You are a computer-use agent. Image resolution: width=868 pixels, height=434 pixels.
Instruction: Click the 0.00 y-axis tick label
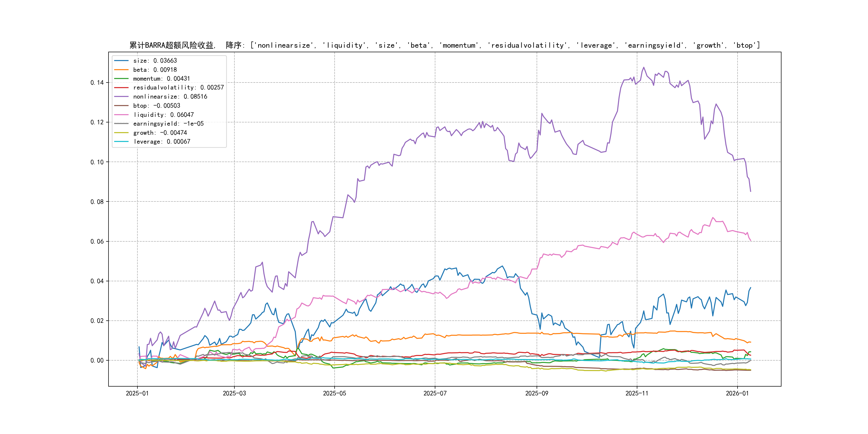click(97, 361)
